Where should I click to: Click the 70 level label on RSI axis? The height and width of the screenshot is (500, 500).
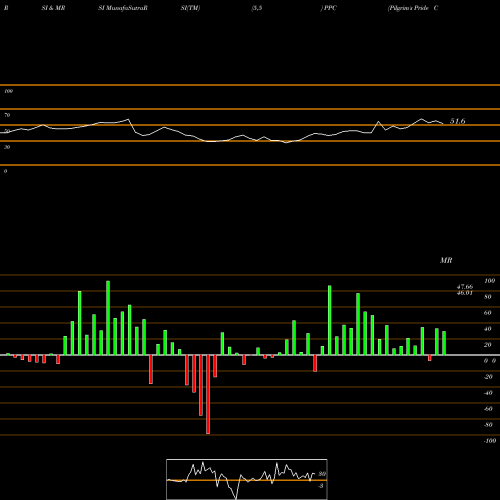click(7, 115)
